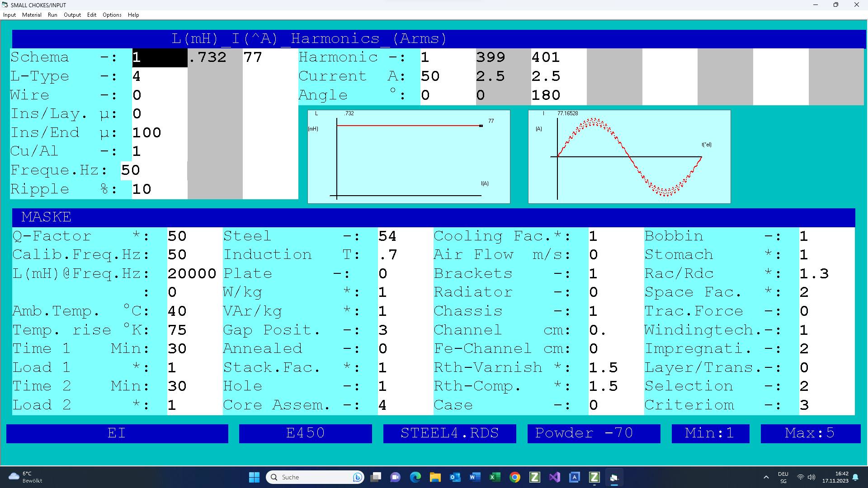This screenshot has height=488, width=868.
Task: Open Teams chat icon in taskbar
Action: pos(396,477)
